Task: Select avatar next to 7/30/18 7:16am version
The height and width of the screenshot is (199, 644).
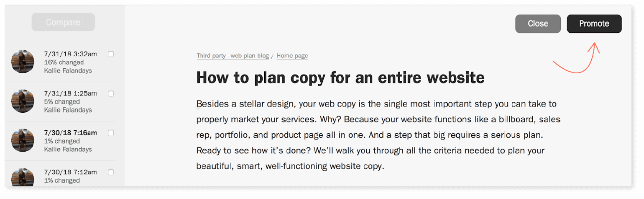Action: pyautogui.click(x=23, y=140)
